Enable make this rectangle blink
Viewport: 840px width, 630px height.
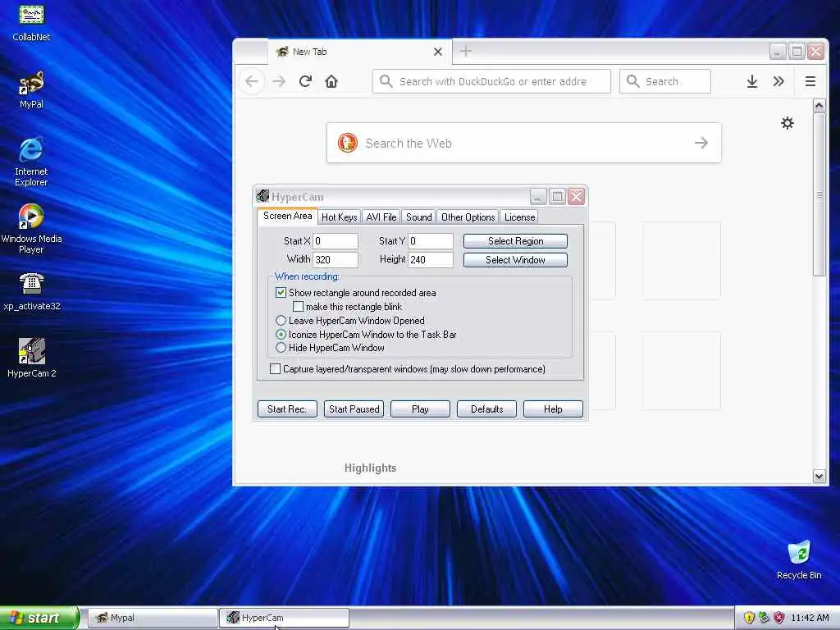(299, 307)
